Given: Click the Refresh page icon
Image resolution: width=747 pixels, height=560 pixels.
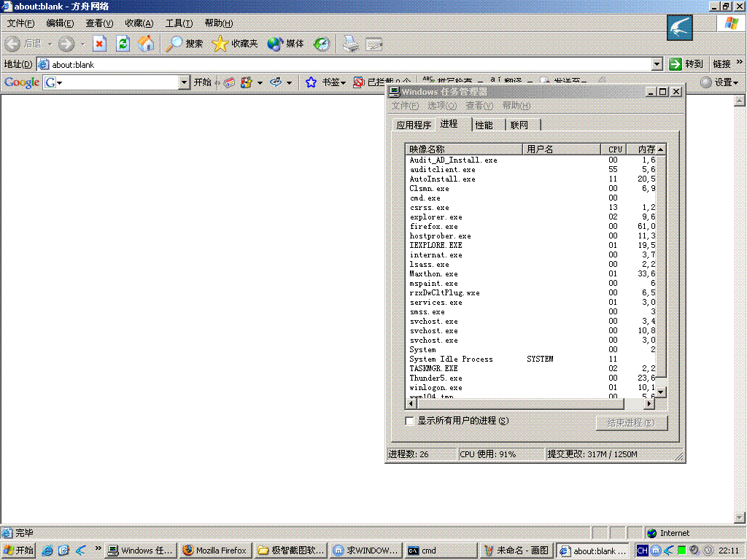Looking at the screenshot, I should coord(123,44).
